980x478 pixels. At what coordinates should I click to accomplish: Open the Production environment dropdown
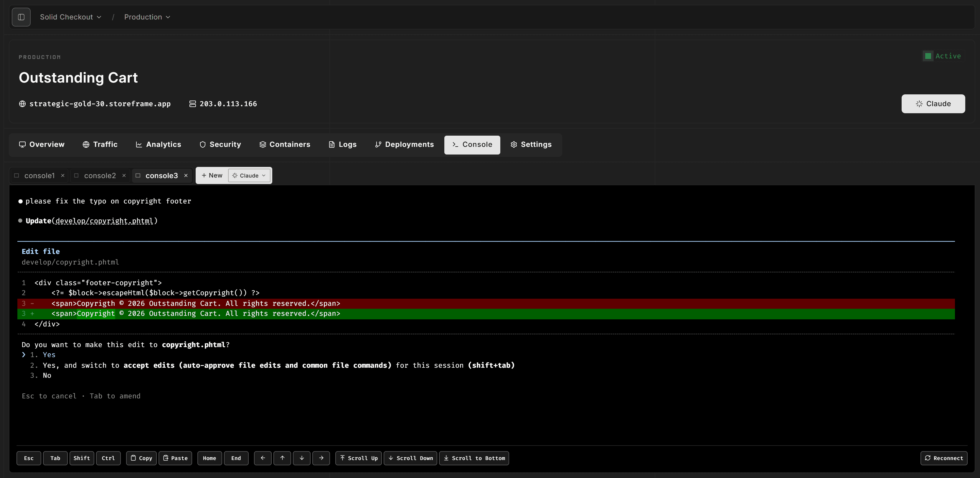pyautogui.click(x=147, y=17)
